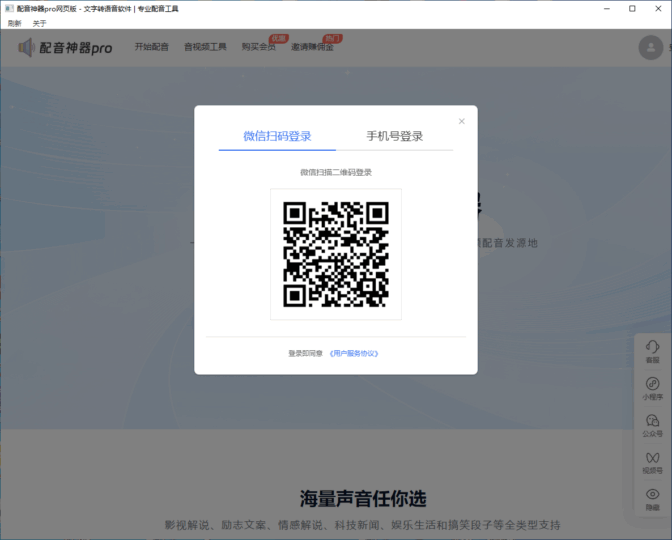This screenshot has height=540, width=672.
Task: Toggle 隐藏 eye icon in sidebar
Action: (653, 494)
